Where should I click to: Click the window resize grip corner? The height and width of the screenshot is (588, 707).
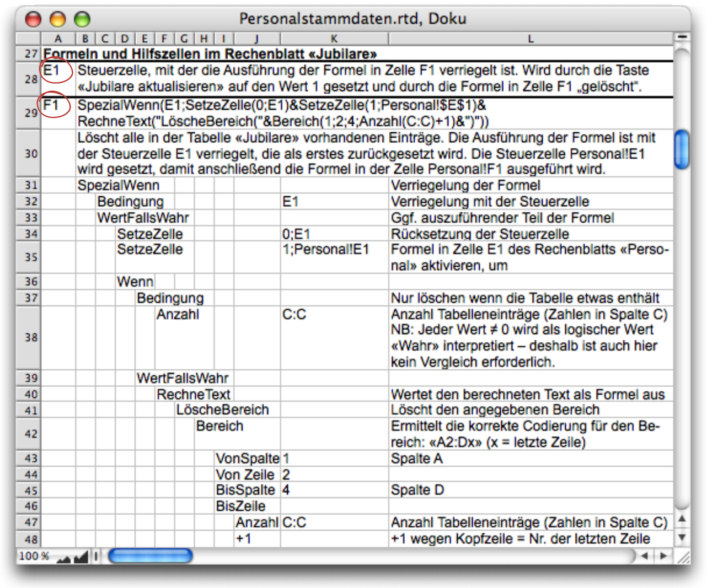(683, 557)
